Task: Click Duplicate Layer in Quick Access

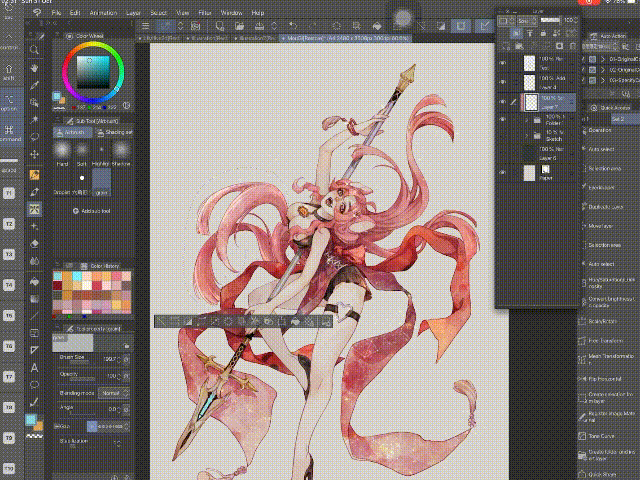Action: click(x=606, y=207)
